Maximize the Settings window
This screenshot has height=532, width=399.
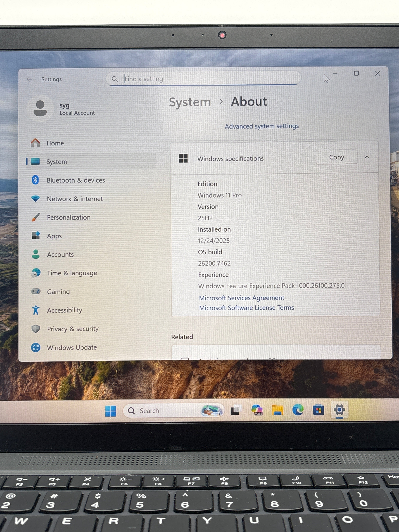coord(356,73)
